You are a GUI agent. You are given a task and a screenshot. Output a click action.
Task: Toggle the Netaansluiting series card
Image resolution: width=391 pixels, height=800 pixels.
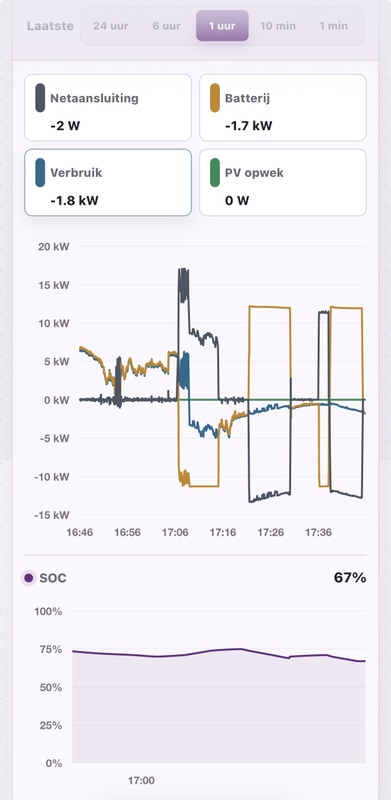[108, 108]
